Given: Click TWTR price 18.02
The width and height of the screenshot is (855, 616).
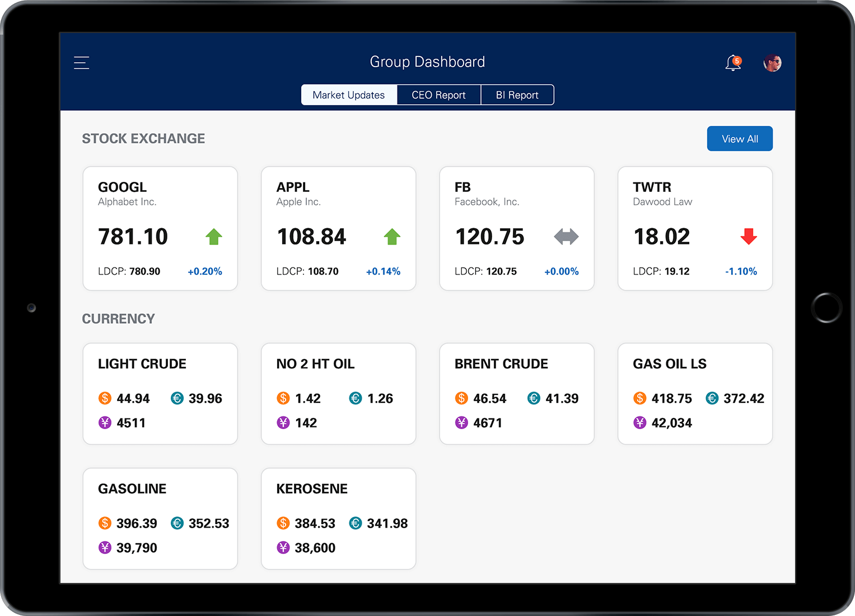Looking at the screenshot, I should (662, 237).
